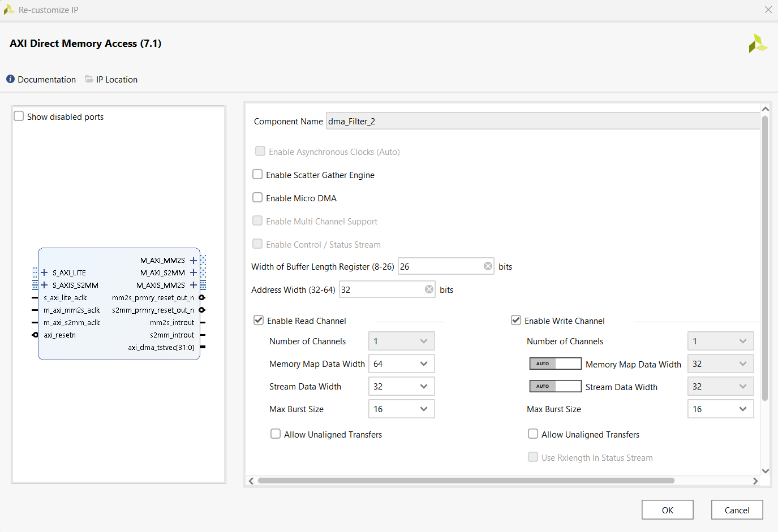
Task: Open the Documentation link
Action: pyautogui.click(x=46, y=79)
